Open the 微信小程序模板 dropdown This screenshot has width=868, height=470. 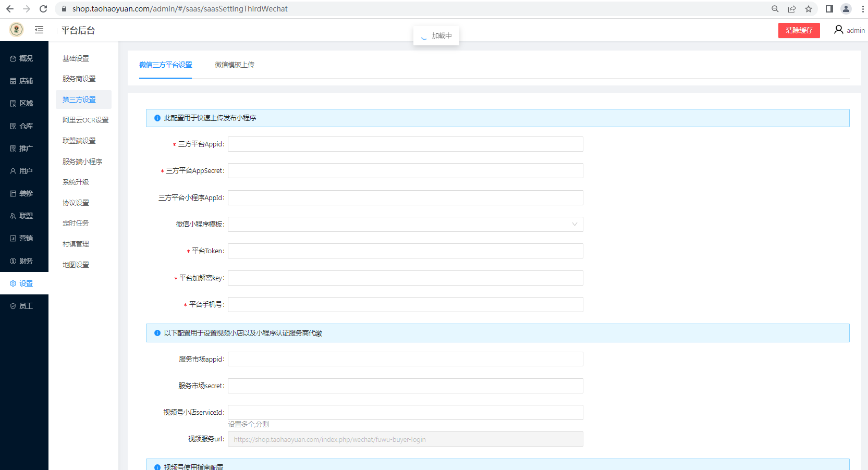[406, 224]
